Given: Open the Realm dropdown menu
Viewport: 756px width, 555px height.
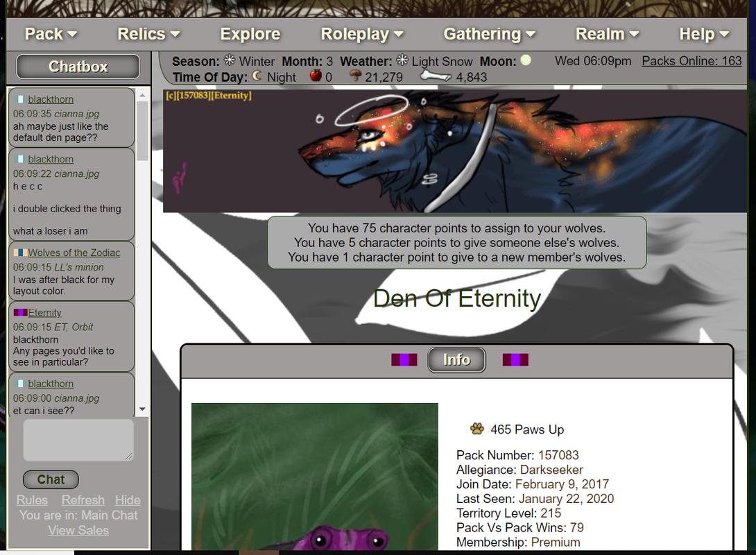Looking at the screenshot, I should tap(608, 34).
